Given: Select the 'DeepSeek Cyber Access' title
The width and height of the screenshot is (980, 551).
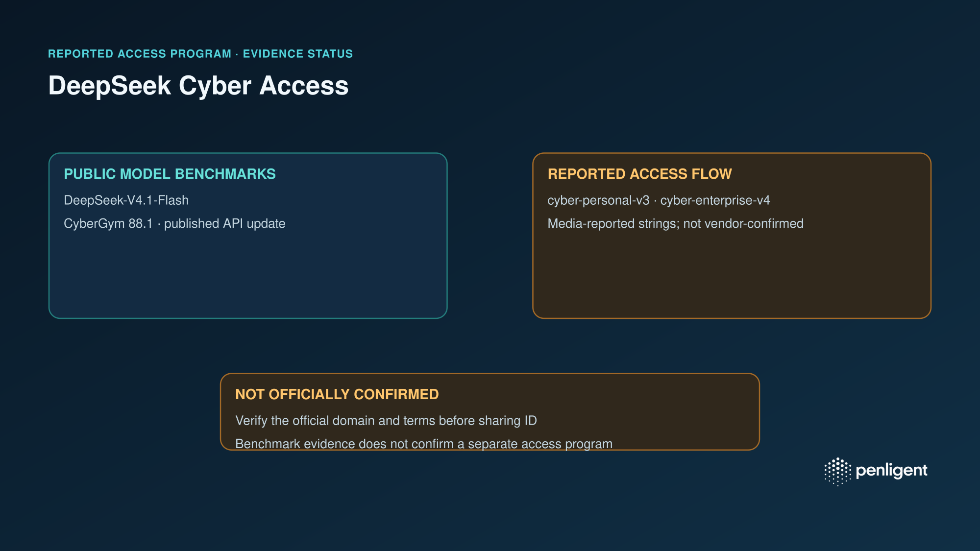Looking at the screenshot, I should (x=198, y=86).
